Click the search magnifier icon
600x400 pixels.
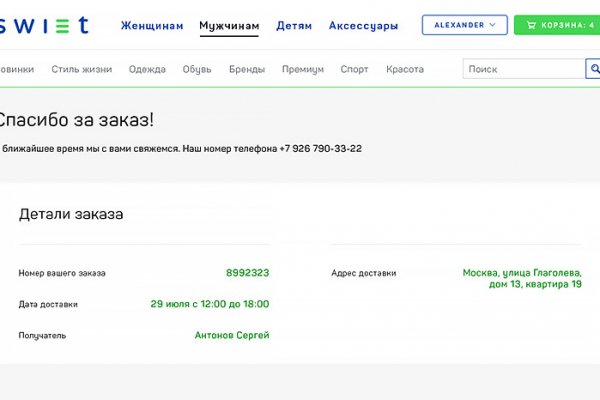pos(592,69)
